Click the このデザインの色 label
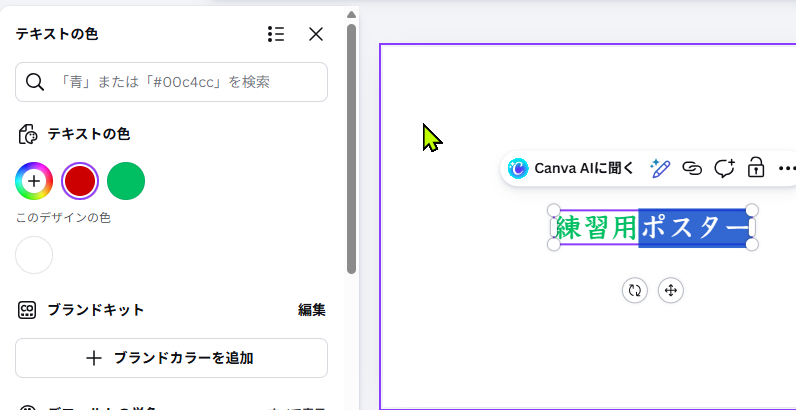Viewport: 796px width, 410px height. point(63,218)
